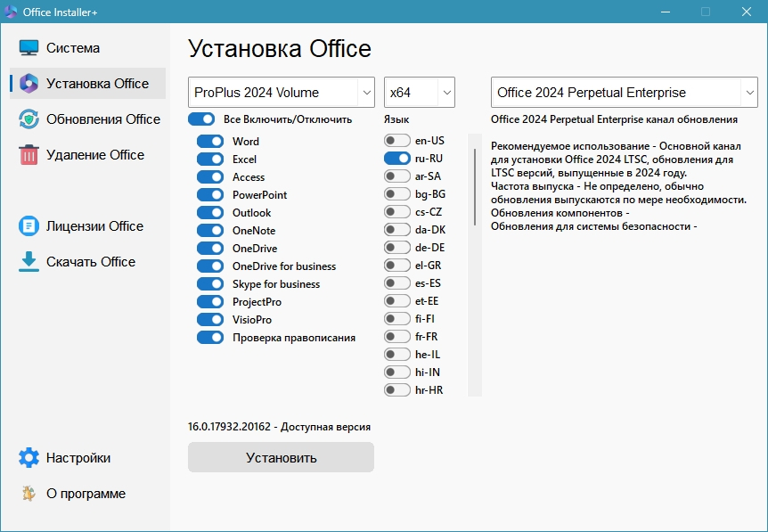The height and width of the screenshot is (532, 768).
Task: Click the Обновления Office shield icon
Action: [29, 119]
